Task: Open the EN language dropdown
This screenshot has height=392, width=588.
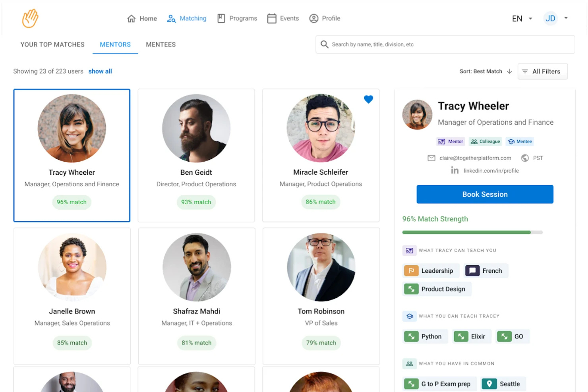Action: 522,19
